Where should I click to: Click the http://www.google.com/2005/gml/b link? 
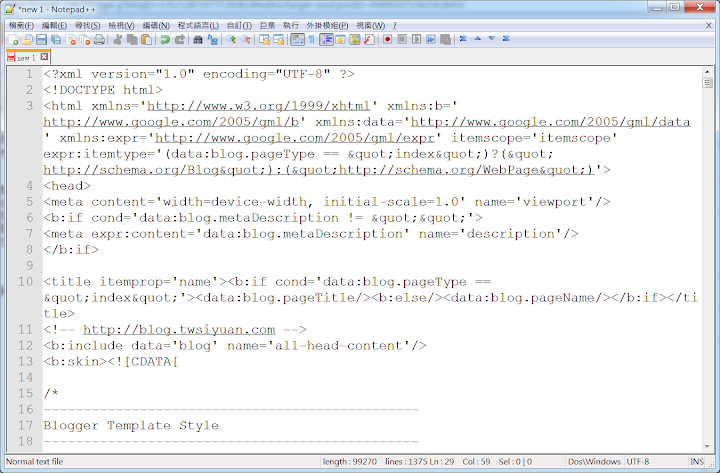[171, 122]
